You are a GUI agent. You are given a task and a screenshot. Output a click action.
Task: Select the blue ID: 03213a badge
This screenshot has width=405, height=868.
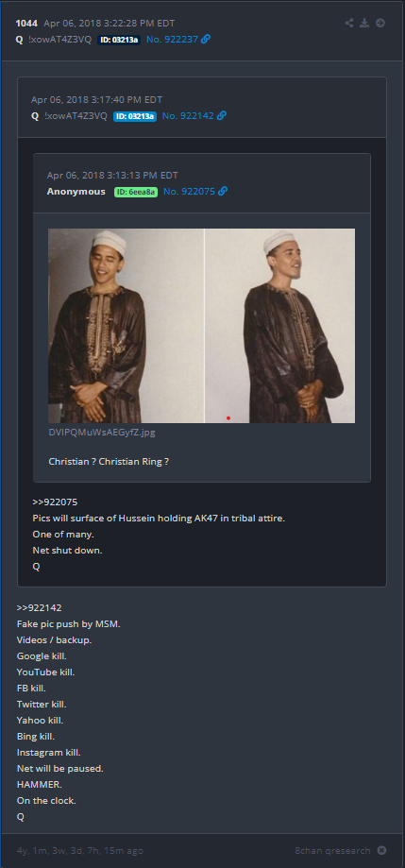pos(135,116)
